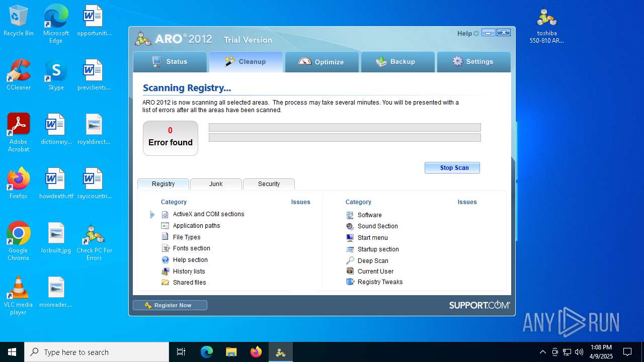This screenshot has height=362, width=644.
Task: Click the Software category icon
Action: [350, 215]
